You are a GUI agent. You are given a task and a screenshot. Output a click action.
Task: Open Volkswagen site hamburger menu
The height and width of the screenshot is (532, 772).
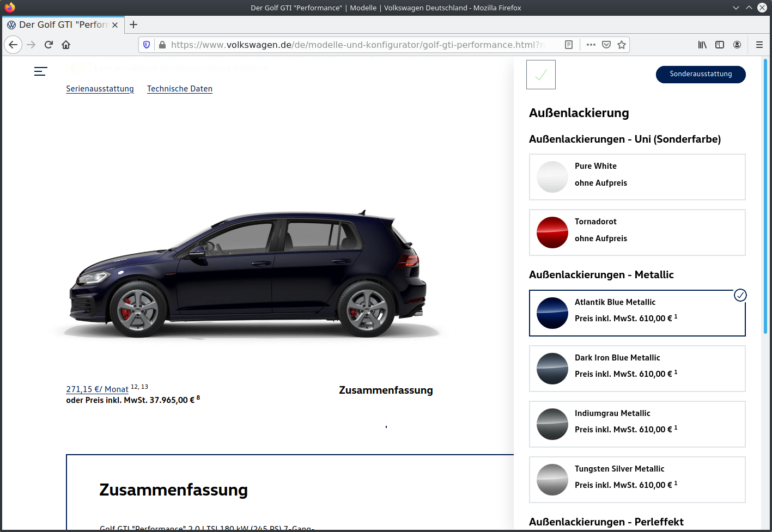point(40,71)
